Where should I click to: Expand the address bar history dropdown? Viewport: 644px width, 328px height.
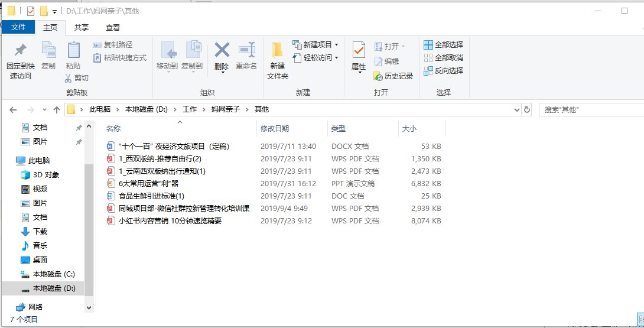(x=517, y=110)
